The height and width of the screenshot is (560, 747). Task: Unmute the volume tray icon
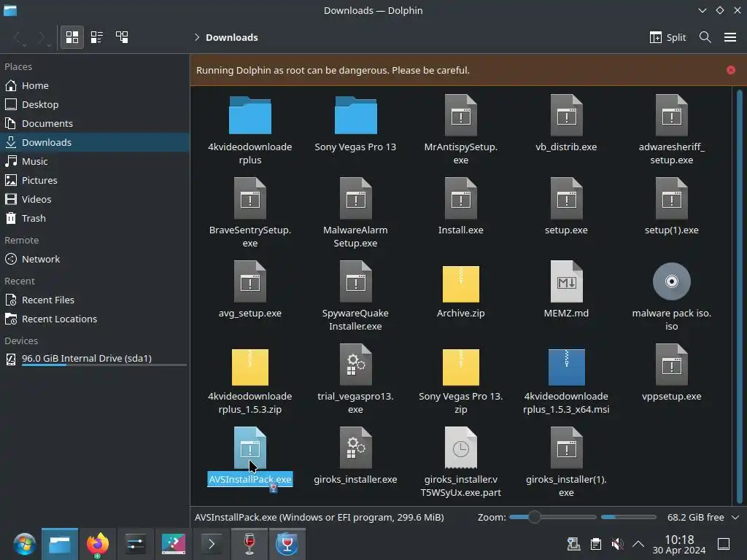pos(617,544)
